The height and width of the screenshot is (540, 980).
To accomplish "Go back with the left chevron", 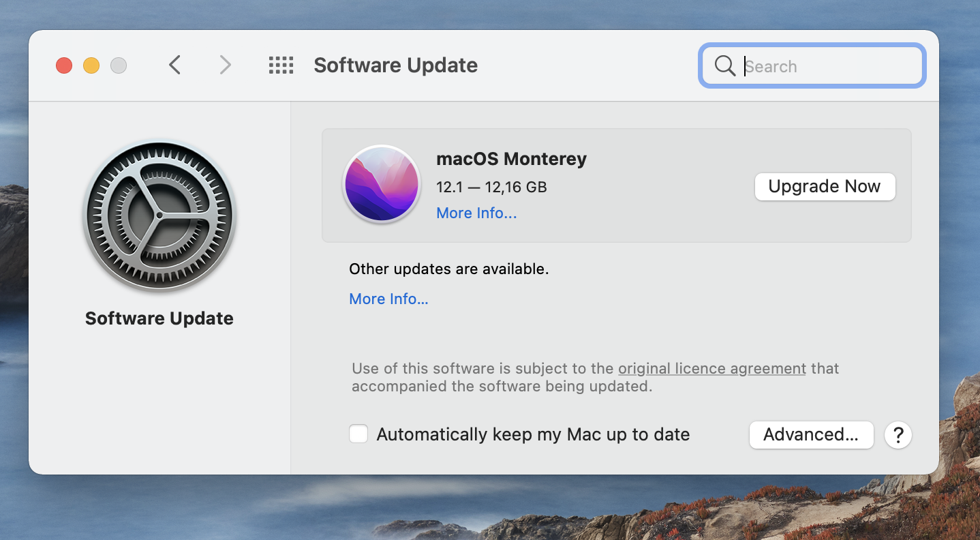I will [x=175, y=65].
